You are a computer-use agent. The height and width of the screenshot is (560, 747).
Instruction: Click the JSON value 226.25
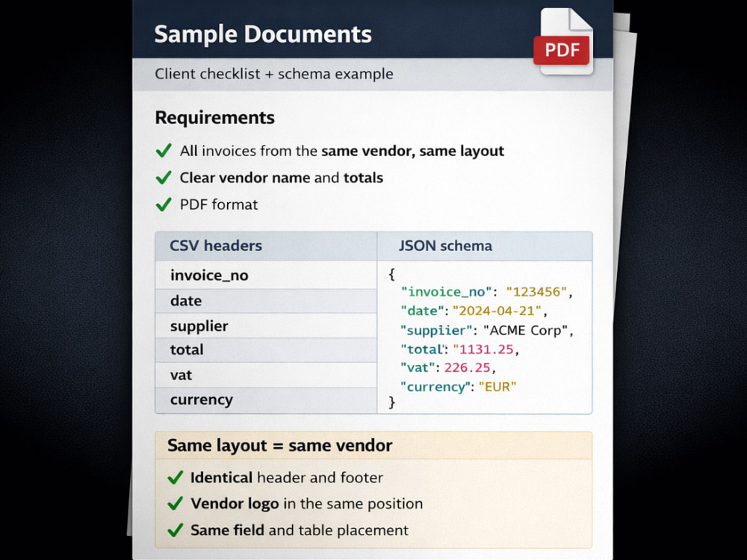tap(468, 367)
